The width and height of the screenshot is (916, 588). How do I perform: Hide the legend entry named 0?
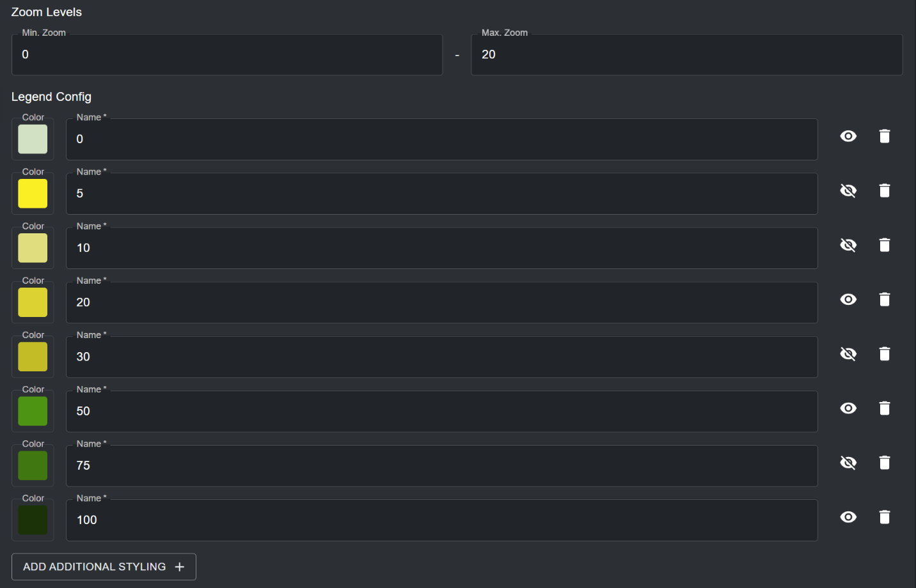pos(848,136)
